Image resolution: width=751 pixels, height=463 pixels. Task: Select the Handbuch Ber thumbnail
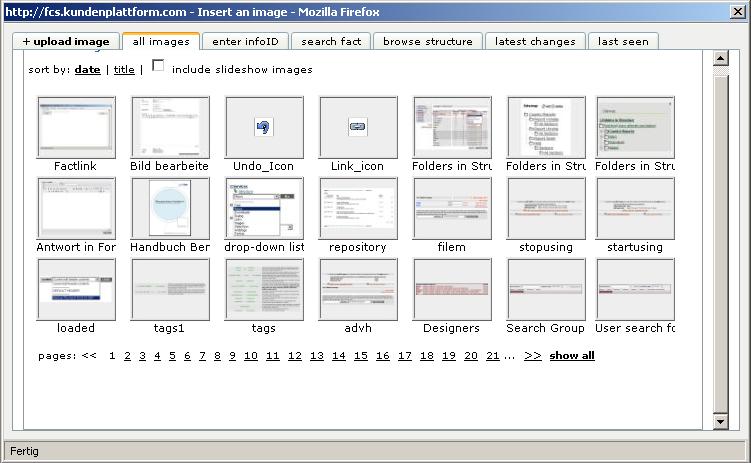pos(170,208)
